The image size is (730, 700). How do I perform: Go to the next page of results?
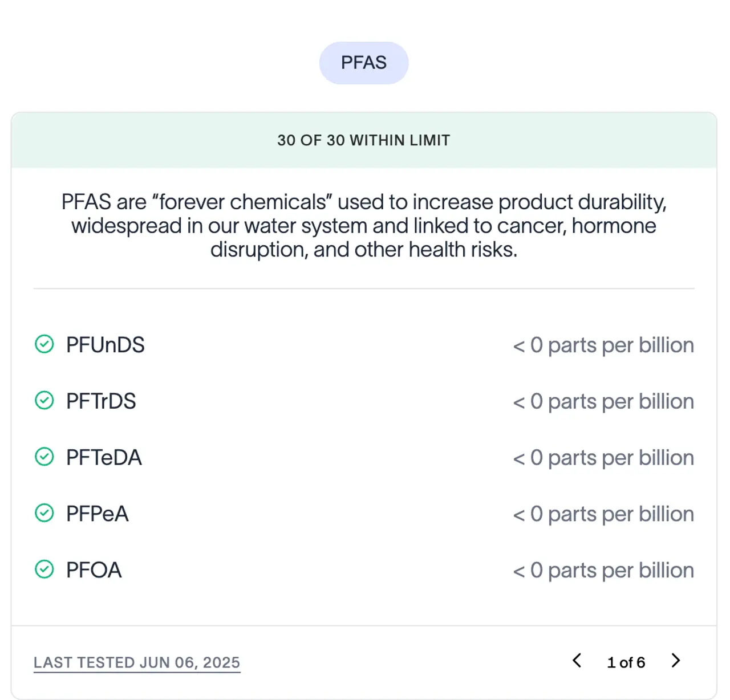pos(676,661)
